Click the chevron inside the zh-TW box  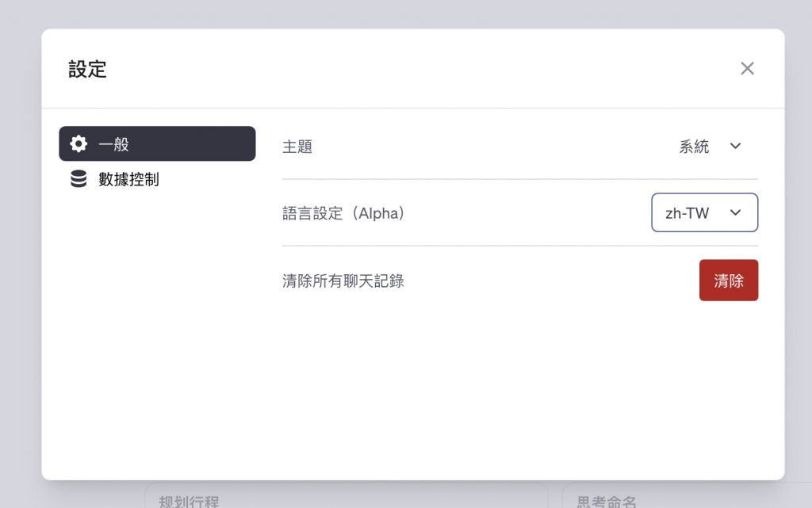735,212
